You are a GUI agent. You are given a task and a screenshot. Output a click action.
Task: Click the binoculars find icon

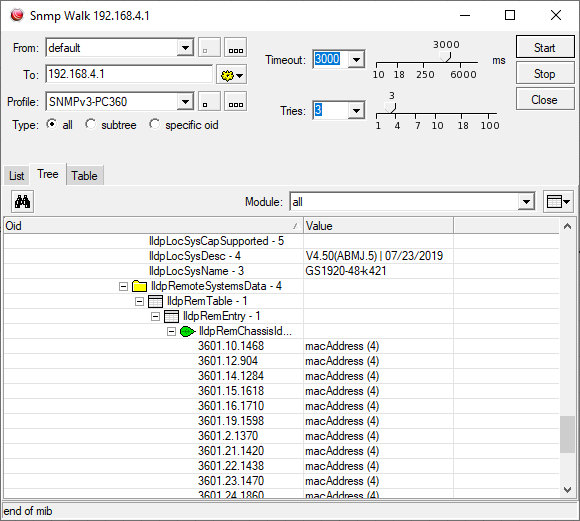[x=23, y=202]
